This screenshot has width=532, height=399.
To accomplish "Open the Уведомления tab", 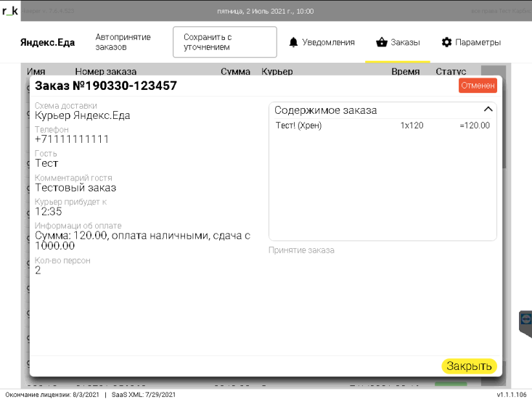I will [322, 42].
